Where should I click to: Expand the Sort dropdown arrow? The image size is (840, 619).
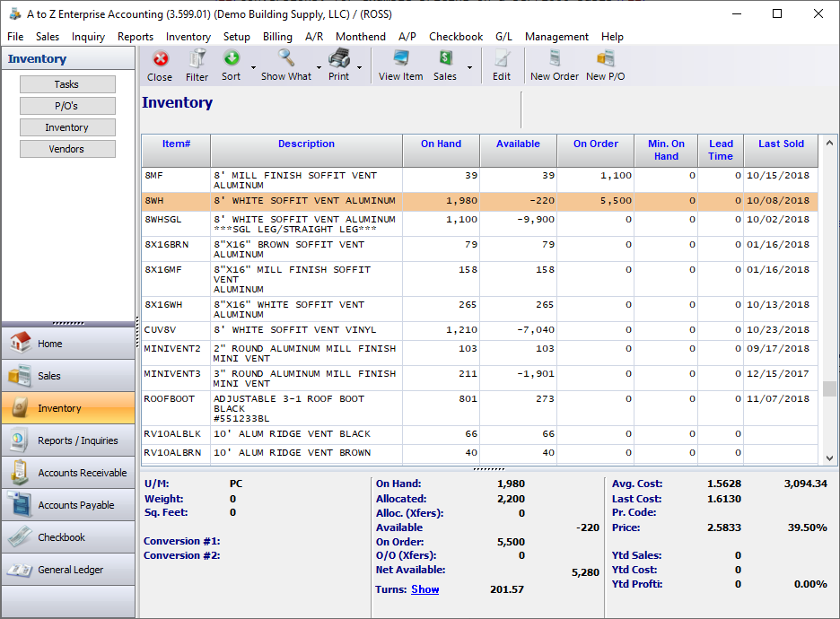point(253,67)
